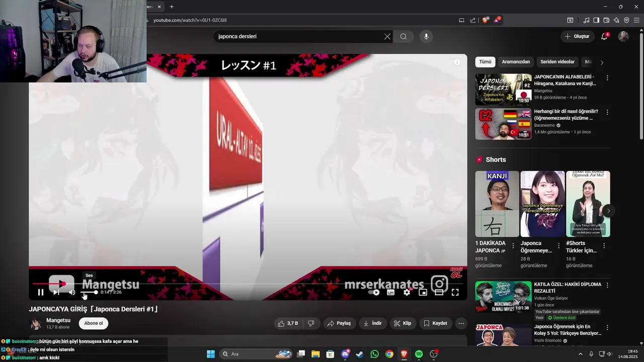Mute the video using the speaker icon
644x362 pixels.
tap(72, 292)
